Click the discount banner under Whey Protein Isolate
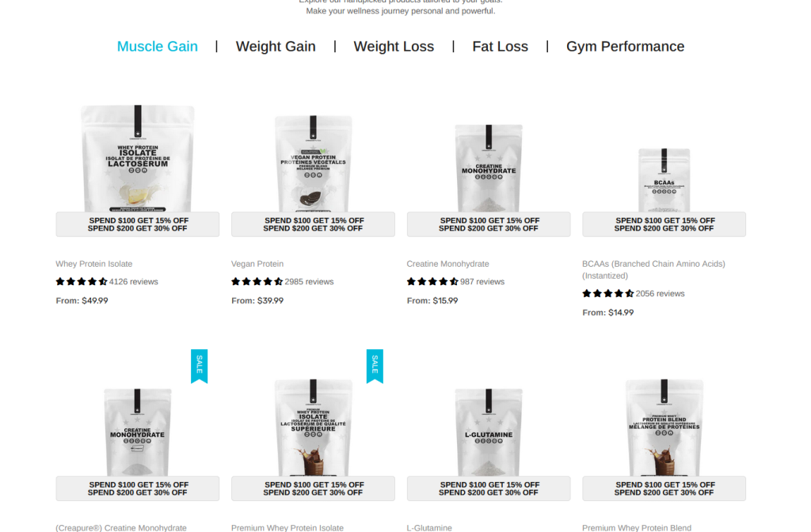Screen dimensions: 811x532 click(x=138, y=224)
